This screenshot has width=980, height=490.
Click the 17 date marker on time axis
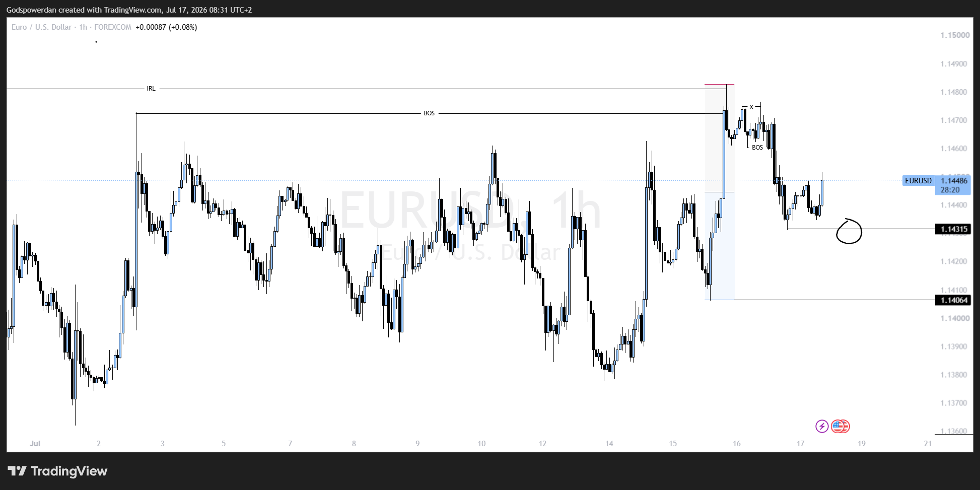click(x=800, y=444)
